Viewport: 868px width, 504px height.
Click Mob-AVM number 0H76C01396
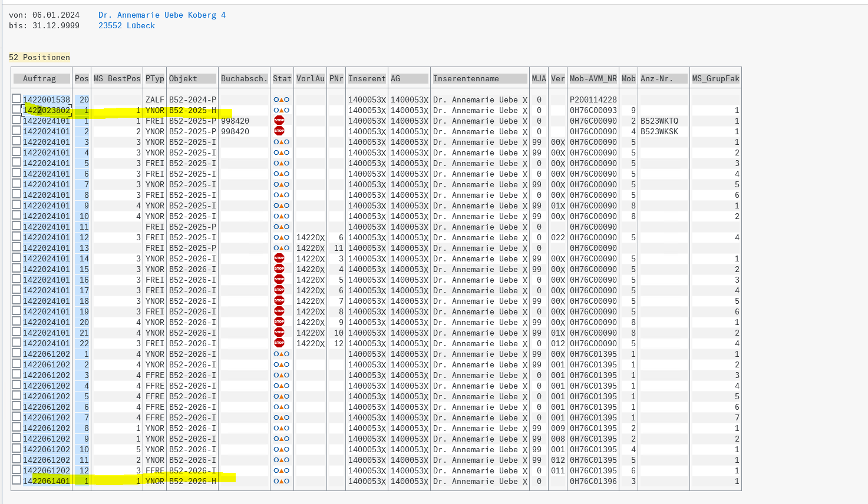point(593,481)
